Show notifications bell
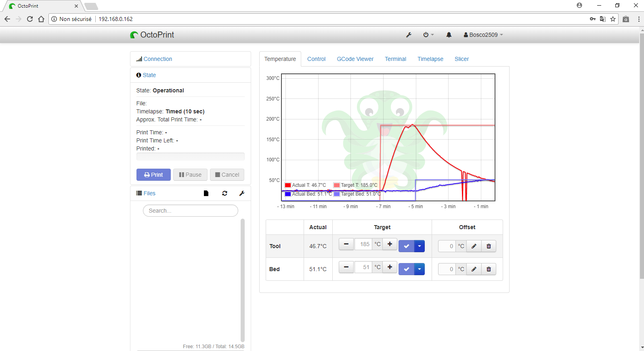644x351 pixels. 449,35
